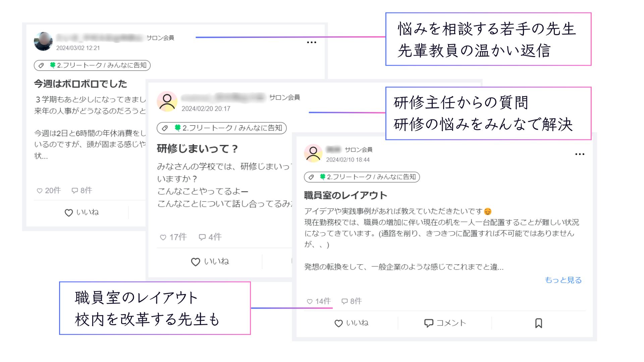
Task: Click 14件 likes count heart icon
Action: tap(310, 301)
